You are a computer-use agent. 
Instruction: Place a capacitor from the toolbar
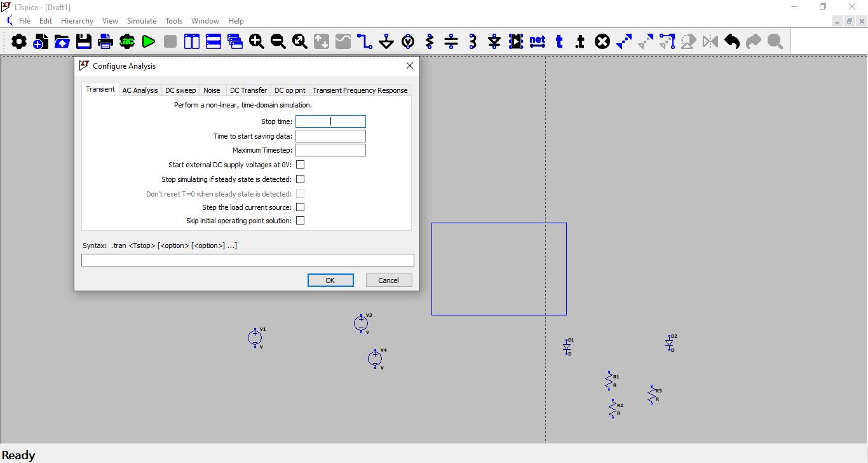(x=451, y=42)
